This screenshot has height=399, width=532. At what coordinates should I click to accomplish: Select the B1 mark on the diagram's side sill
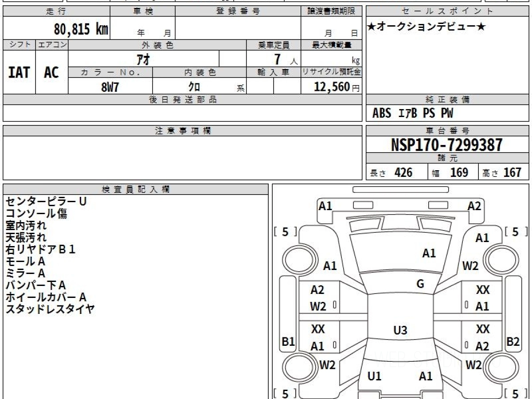click(289, 342)
